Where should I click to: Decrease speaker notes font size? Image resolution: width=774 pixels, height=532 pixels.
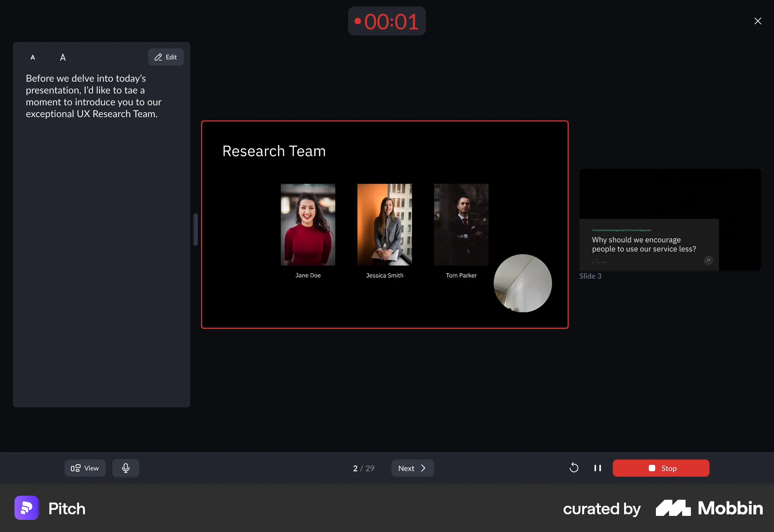coord(33,57)
